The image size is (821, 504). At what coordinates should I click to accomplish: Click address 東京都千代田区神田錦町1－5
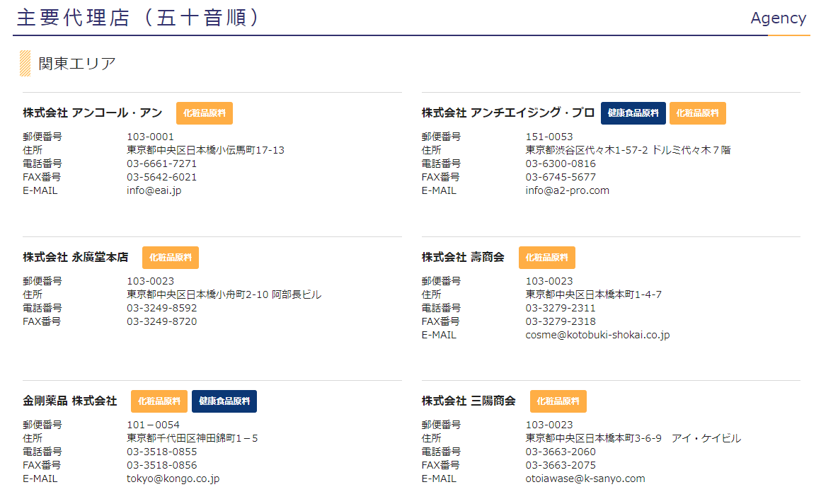tap(193, 438)
